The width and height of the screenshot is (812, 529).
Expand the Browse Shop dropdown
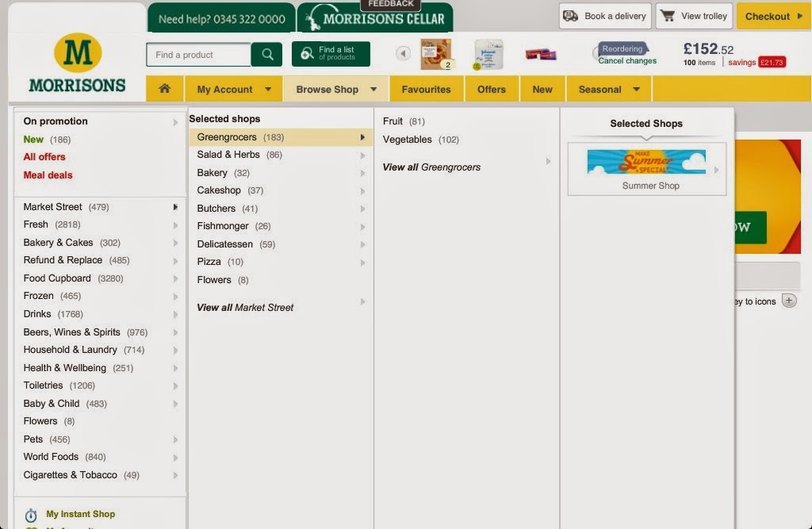click(336, 89)
